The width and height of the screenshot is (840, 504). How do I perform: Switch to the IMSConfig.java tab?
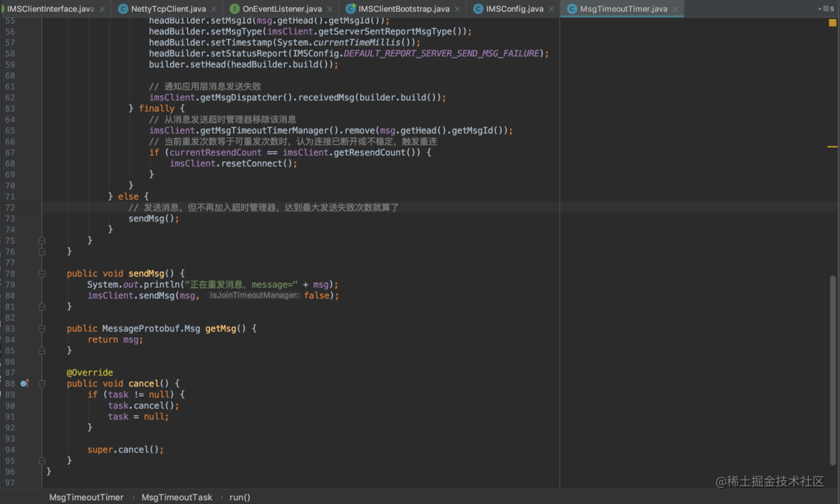pos(514,9)
